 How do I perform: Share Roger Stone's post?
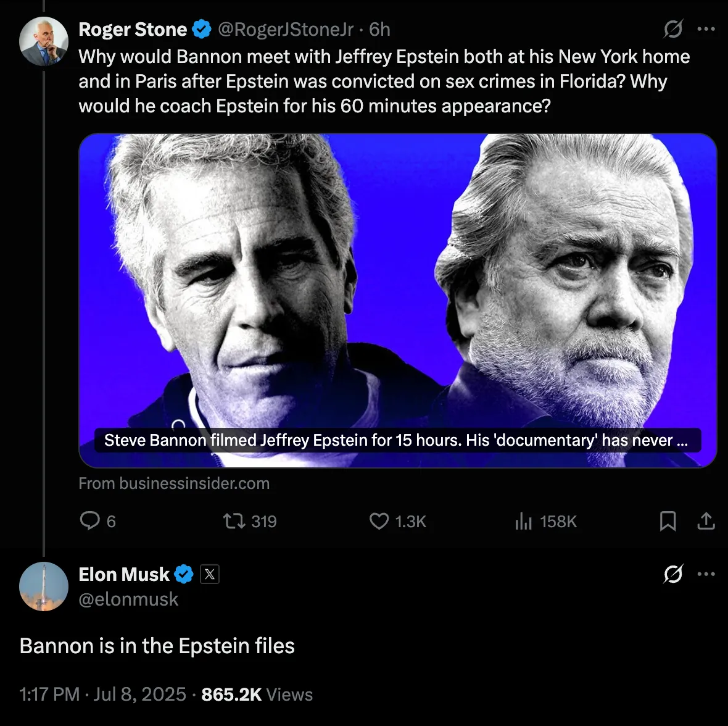coord(706,522)
